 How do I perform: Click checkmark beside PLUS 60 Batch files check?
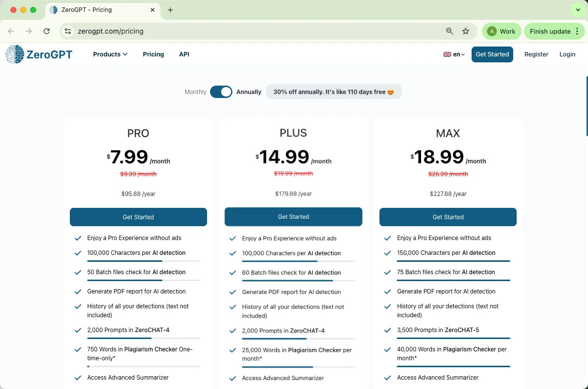pos(232,273)
